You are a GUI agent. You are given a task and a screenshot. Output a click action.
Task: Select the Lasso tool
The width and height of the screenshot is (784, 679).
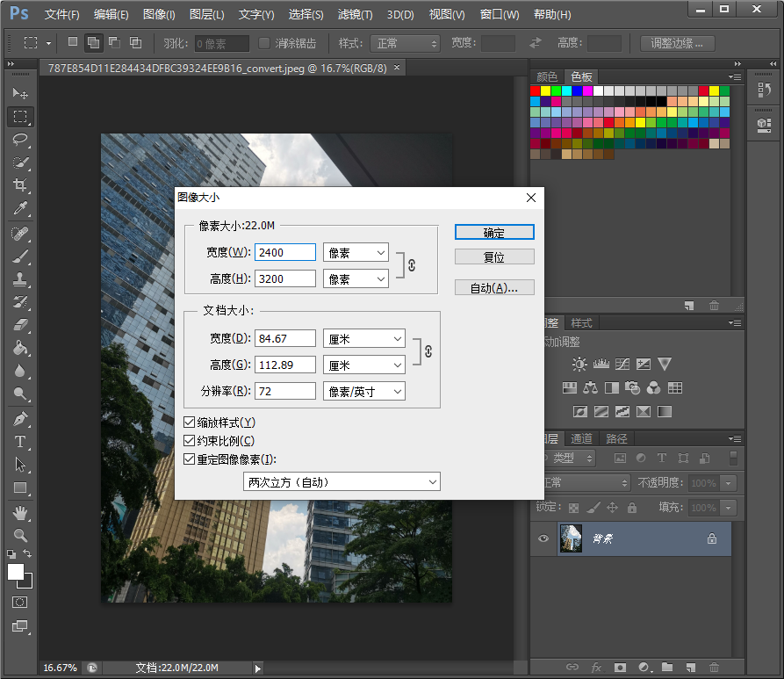coord(20,140)
